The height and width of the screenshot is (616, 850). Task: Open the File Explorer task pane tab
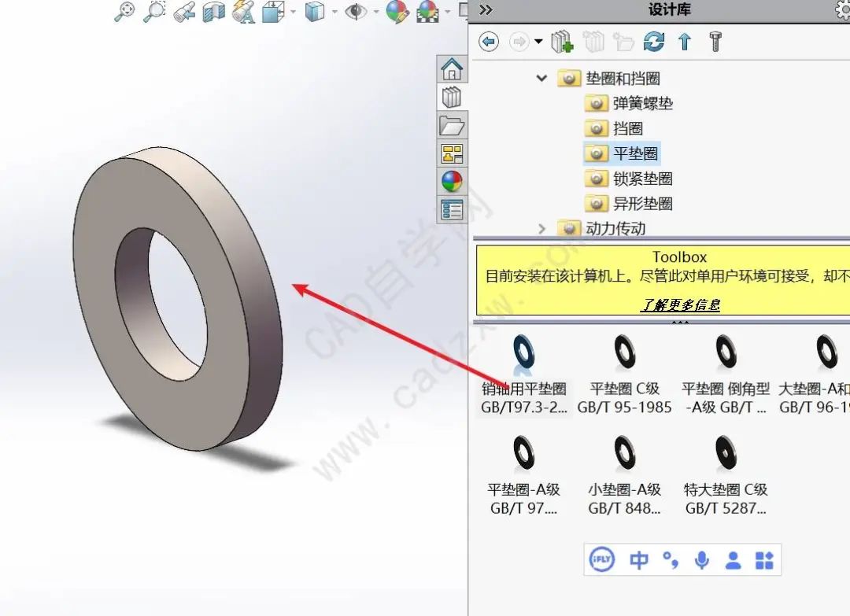point(452,125)
